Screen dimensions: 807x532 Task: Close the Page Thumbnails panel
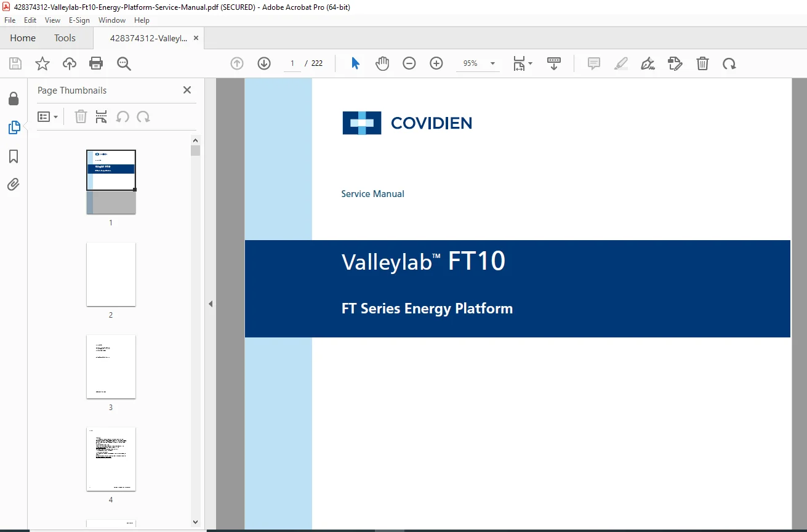point(187,90)
